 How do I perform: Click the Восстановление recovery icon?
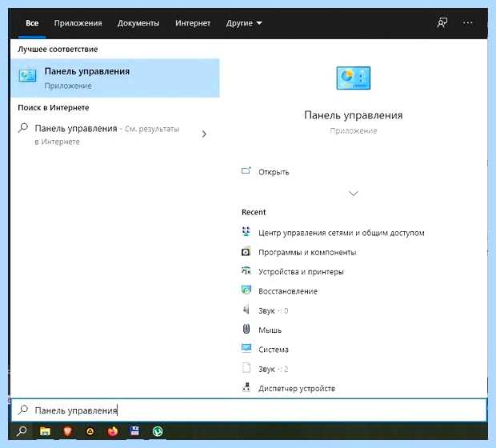click(x=246, y=290)
